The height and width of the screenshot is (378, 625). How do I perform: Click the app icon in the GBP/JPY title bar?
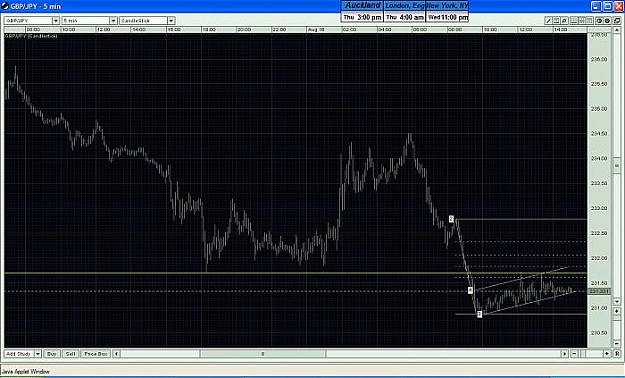pyautogui.click(x=5, y=6)
